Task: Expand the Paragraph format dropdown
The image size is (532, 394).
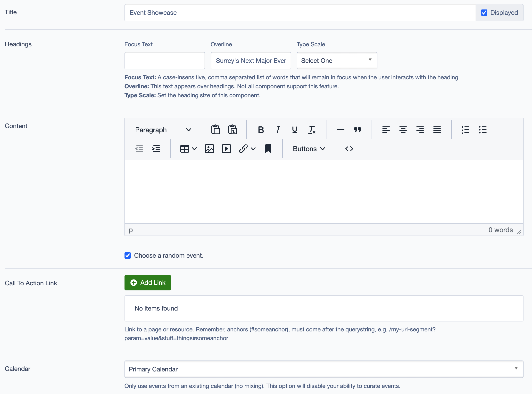Action: point(163,130)
